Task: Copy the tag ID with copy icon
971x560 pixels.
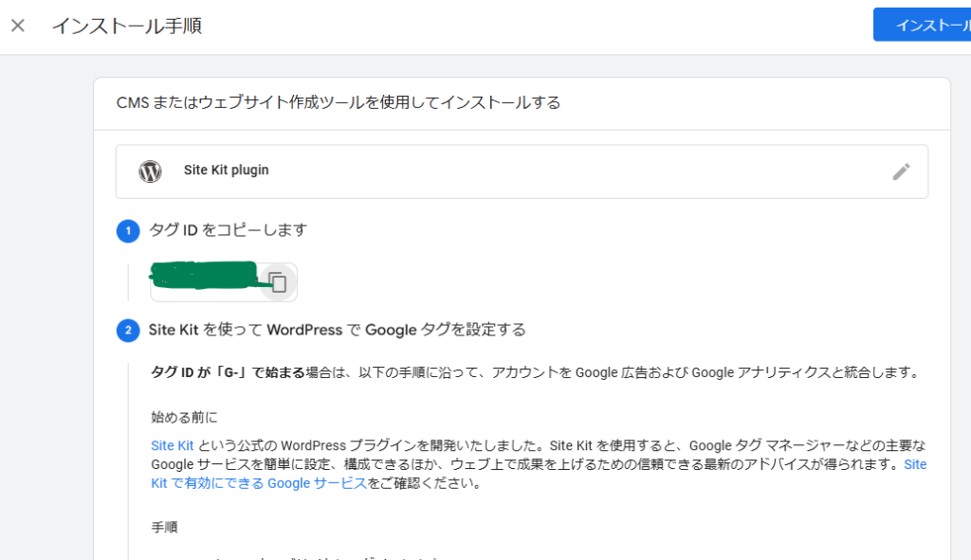Action: (x=278, y=281)
